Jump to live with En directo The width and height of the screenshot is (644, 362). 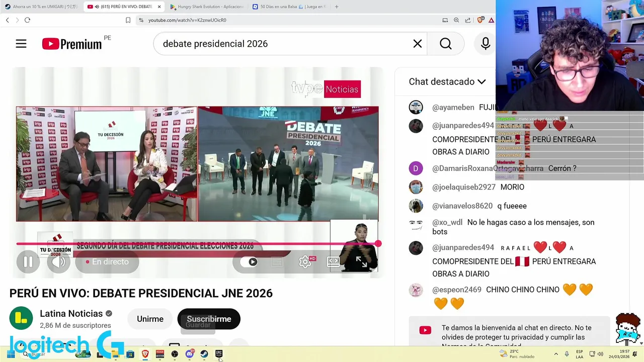click(107, 262)
